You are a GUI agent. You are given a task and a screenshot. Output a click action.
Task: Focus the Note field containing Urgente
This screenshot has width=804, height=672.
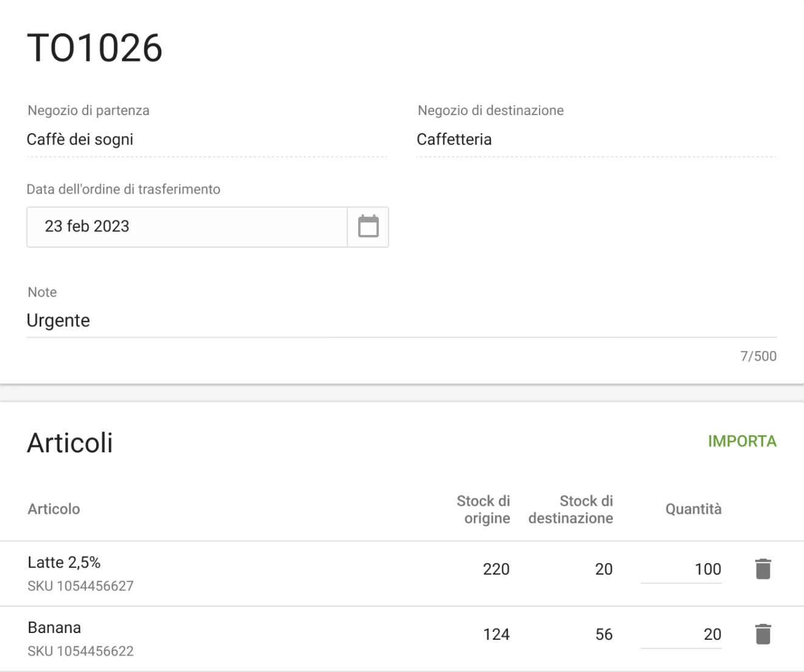401,321
